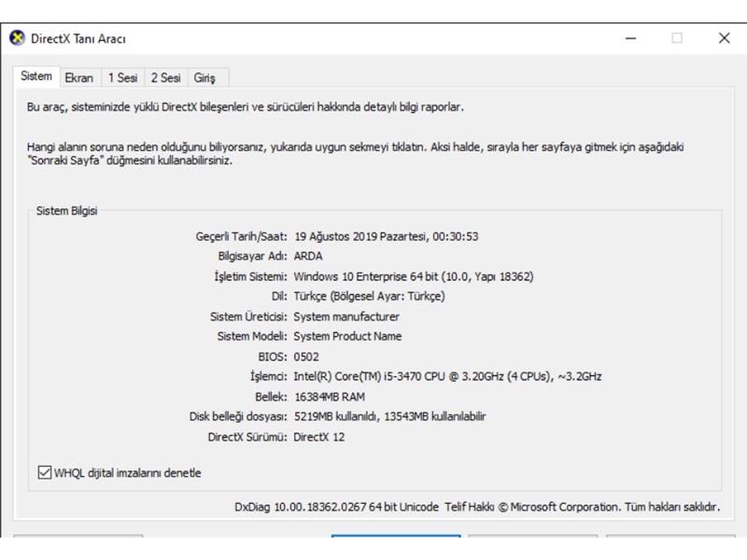Toggle WHQL dijital imzalarını denetle checkbox
This screenshot has height=560, width=747.
[x=44, y=472]
